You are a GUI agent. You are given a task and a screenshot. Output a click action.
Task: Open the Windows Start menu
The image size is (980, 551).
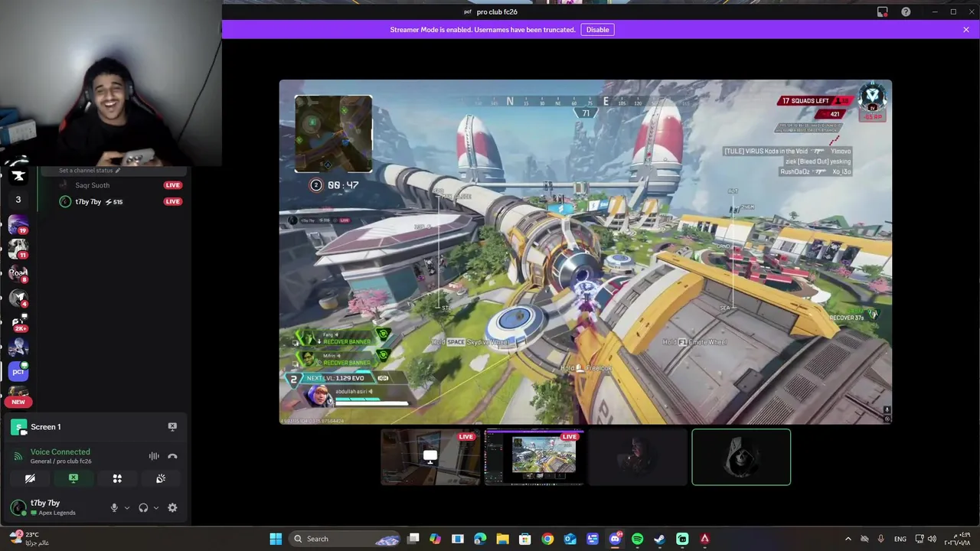276,539
